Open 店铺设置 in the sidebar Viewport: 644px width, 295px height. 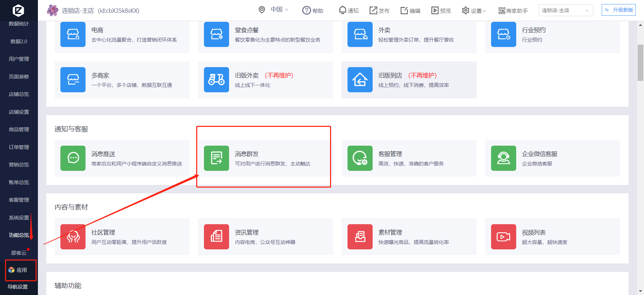coord(19,112)
